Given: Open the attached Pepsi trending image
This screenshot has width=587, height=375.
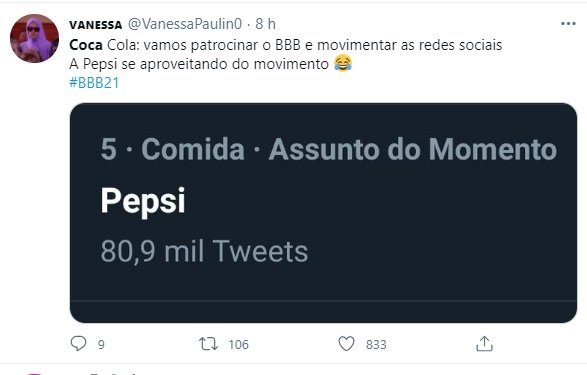Looking at the screenshot, I should pos(323,213).
